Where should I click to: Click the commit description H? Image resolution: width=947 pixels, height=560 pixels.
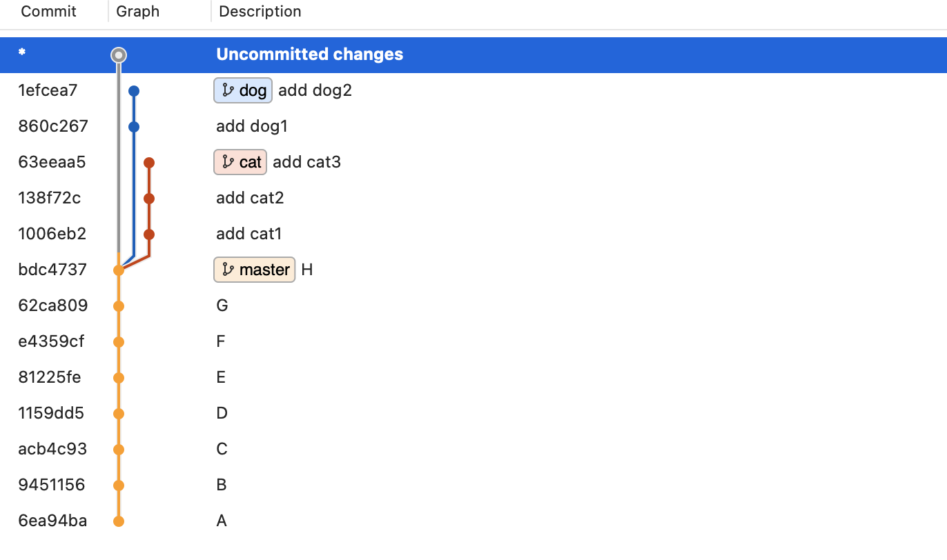click(x=307, y=270)
